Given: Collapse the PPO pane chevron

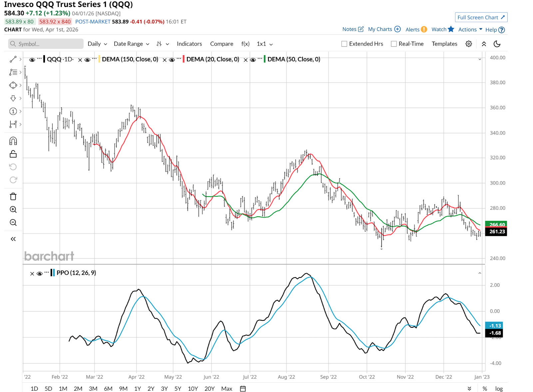Looking at the screenshot, I should point(480,273).
